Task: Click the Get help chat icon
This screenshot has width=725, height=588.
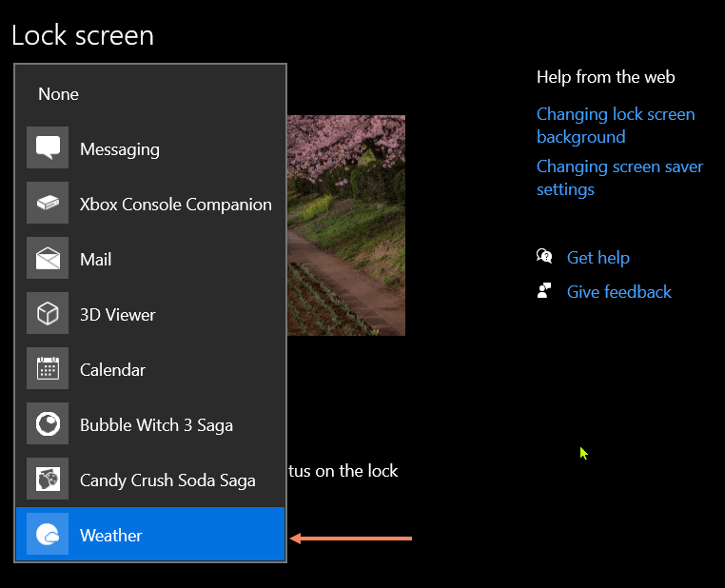Action: pos(544,257)
